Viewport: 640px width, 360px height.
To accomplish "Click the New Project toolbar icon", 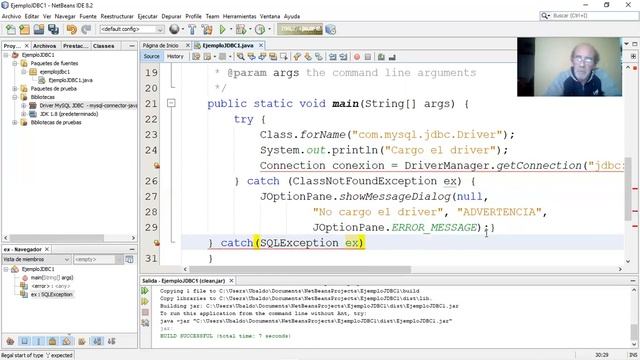I will tap(25, 29).
